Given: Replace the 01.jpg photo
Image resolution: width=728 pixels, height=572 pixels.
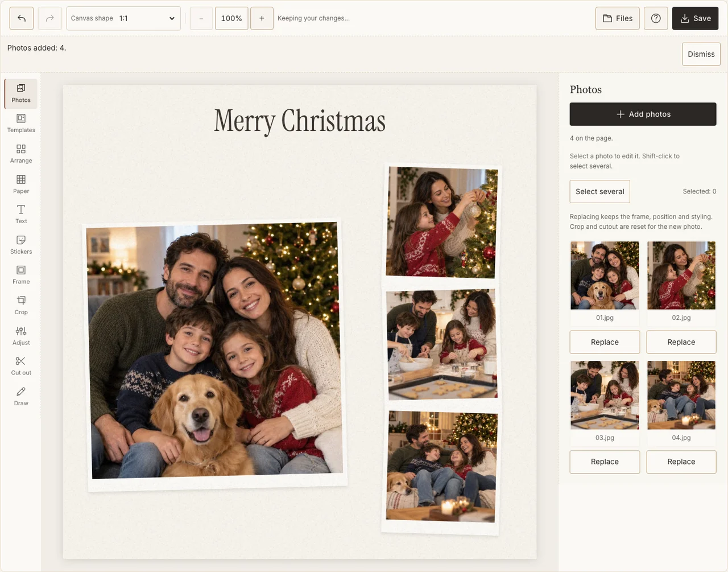Looking at the screenshot, I should [605, 342].
